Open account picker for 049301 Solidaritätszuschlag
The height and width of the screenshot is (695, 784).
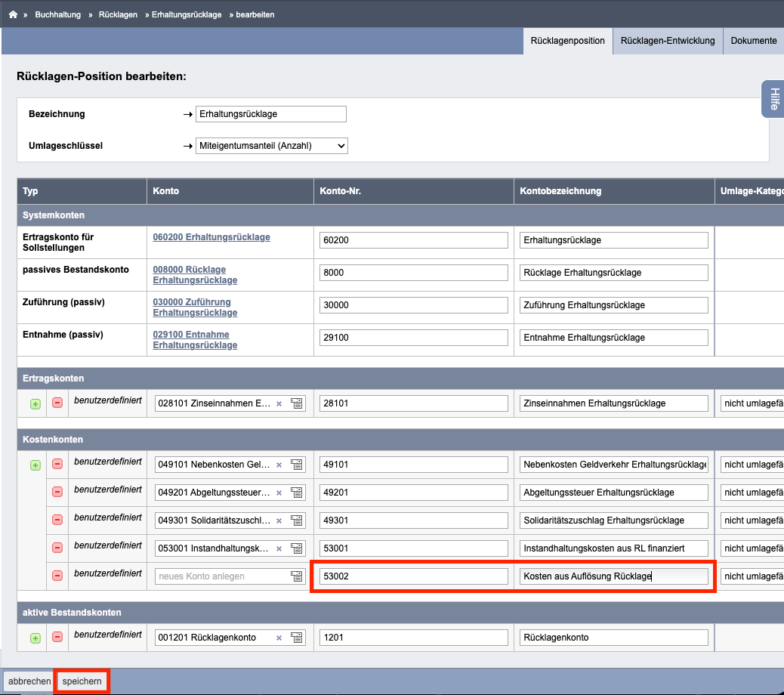297,520
